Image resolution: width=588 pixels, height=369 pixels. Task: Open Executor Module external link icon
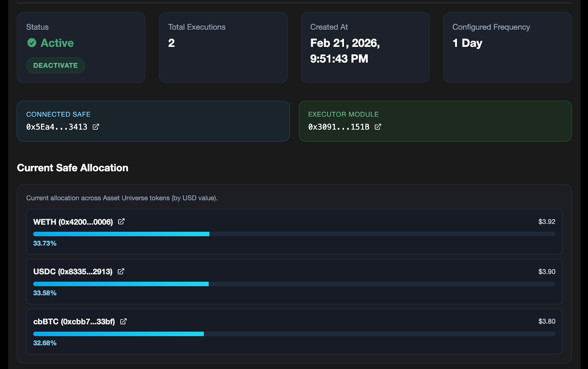tap(378, 127)
